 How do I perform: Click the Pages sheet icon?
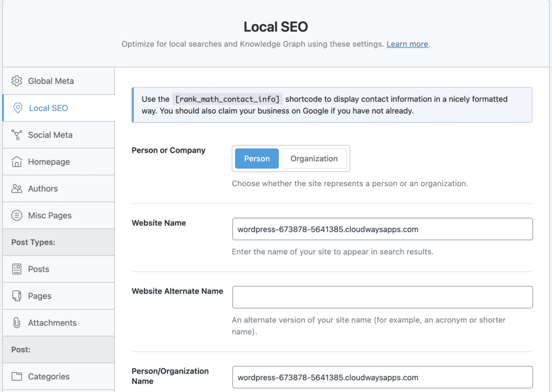pyautogui.click(x=17, y=296)
